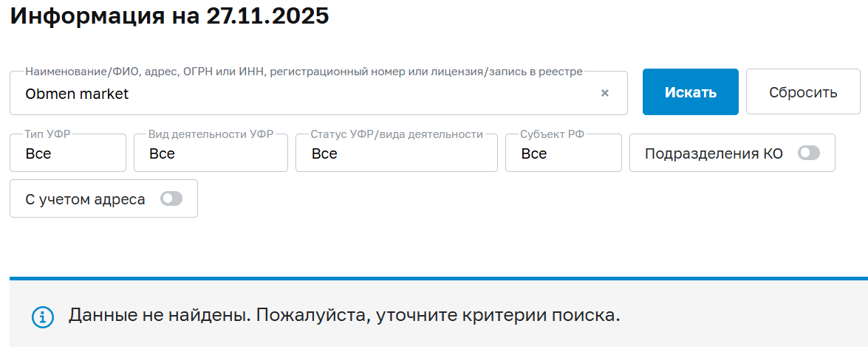Enable the Подразделения КО switch
The width and height of the screenshot is (868, 349).
[809, 153]
